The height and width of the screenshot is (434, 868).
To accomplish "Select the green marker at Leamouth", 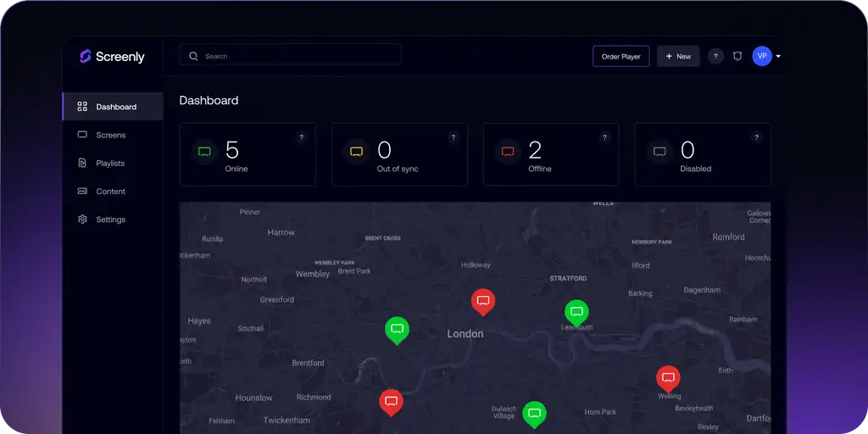I will click(x=576, y=313).
